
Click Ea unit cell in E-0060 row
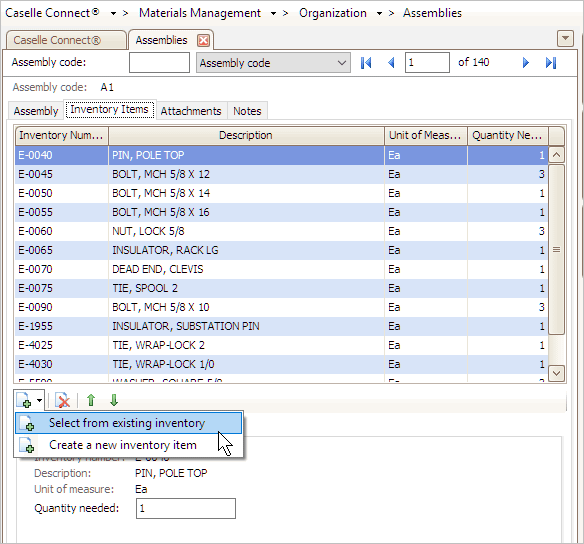(x=426, y=231)
